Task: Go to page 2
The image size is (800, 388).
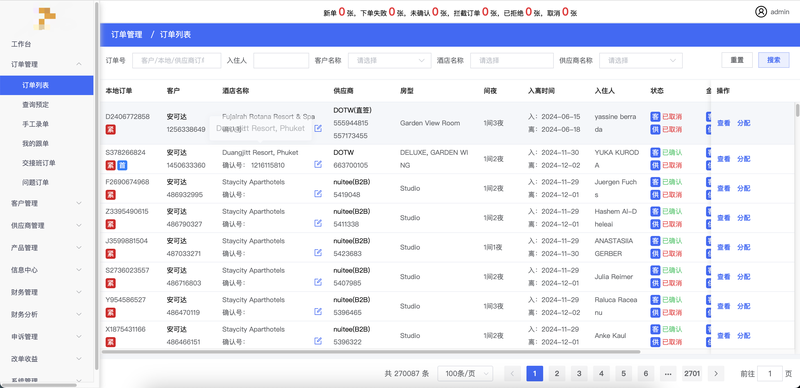Action: click(557, 374)
